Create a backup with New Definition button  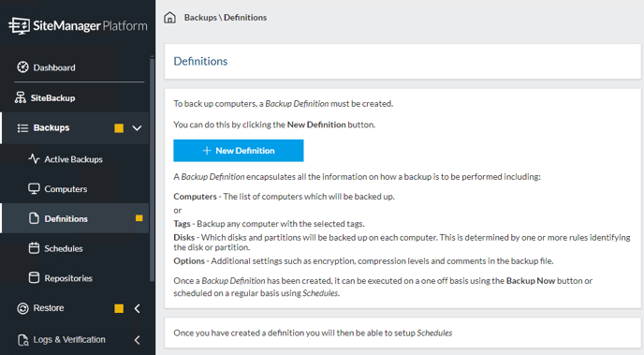point(239,151)
